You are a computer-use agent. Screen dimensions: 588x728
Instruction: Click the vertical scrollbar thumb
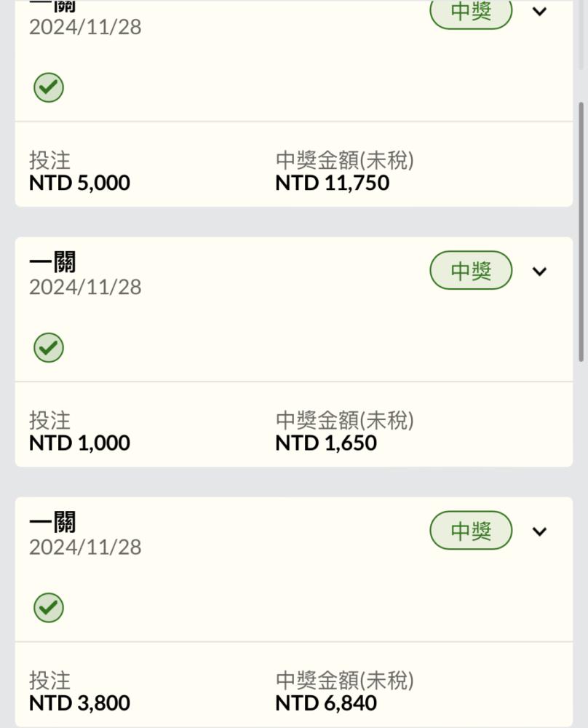click(x=581, y=232)
